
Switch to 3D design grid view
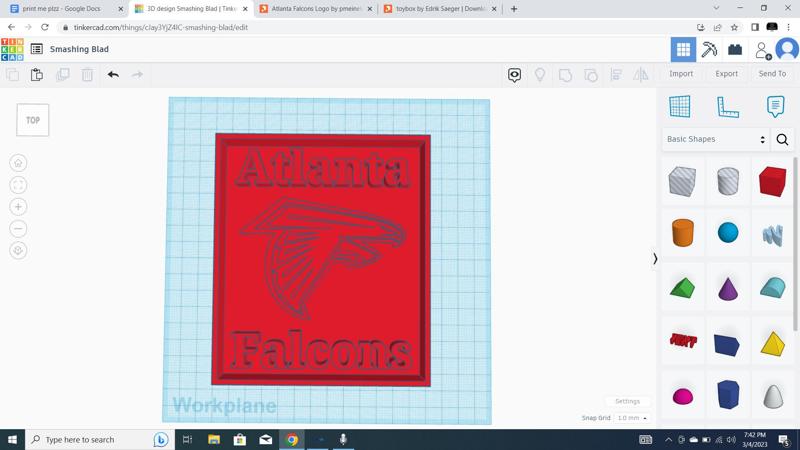tap(683, 49)
